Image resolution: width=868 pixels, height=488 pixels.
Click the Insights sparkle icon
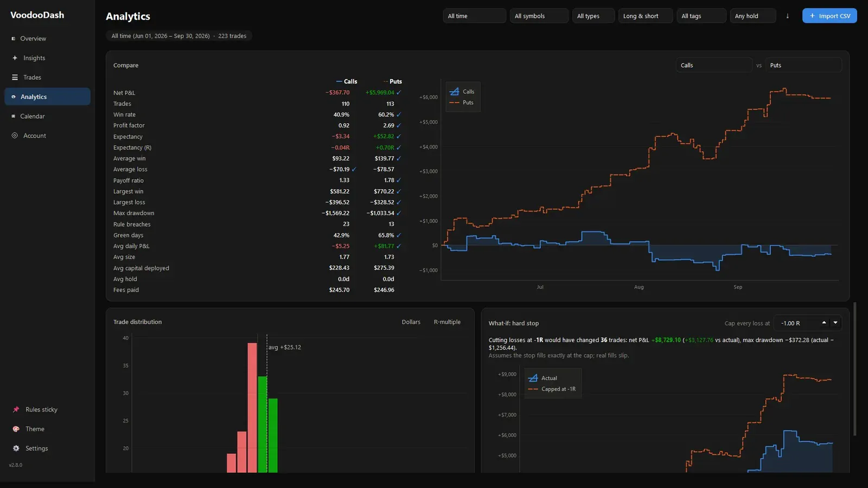(15, 58)
